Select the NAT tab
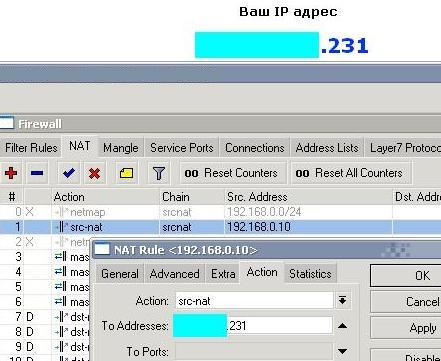 click(80, 146)
